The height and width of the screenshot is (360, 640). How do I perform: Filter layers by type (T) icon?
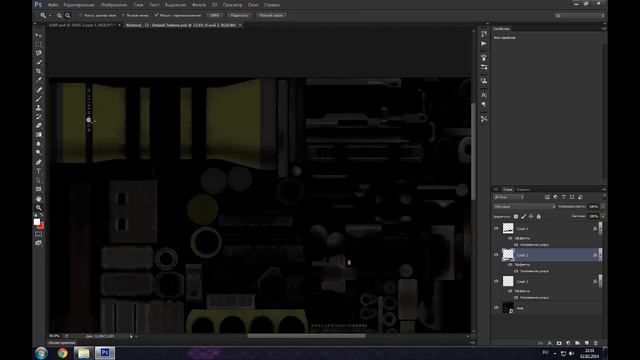click(564, 197)
